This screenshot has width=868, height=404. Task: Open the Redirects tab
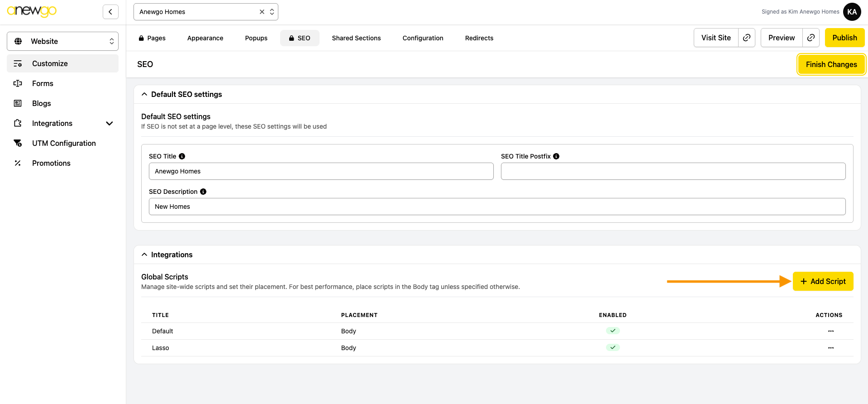click(479, 38)
